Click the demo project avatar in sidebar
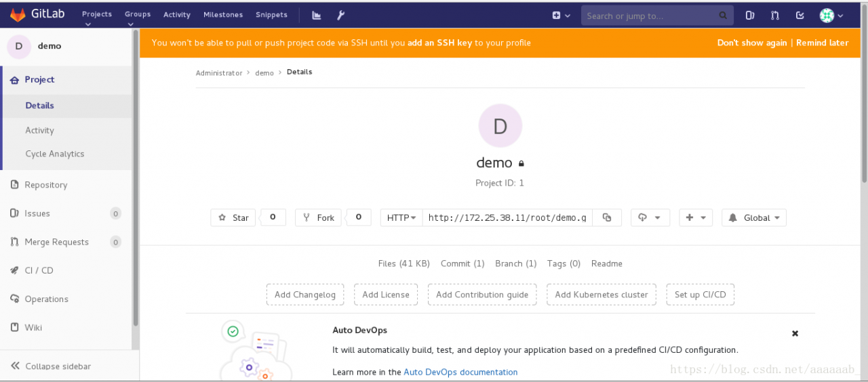Screen dimensions: 868x382 [18, 46]
